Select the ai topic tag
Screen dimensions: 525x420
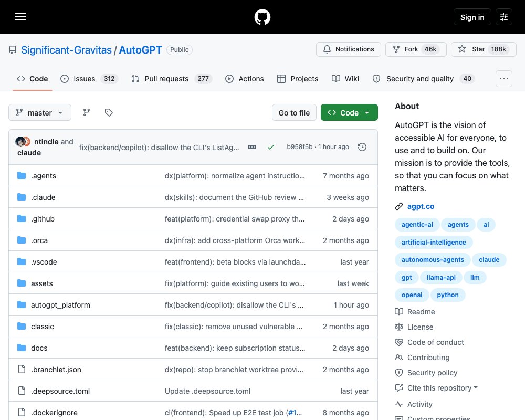pyautogui.click(x=486, y=225)
